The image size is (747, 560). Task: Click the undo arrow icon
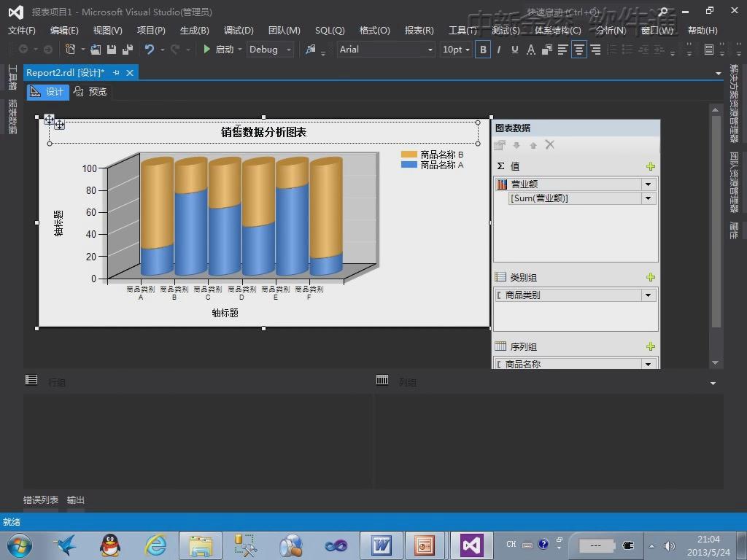pos(149,49)
